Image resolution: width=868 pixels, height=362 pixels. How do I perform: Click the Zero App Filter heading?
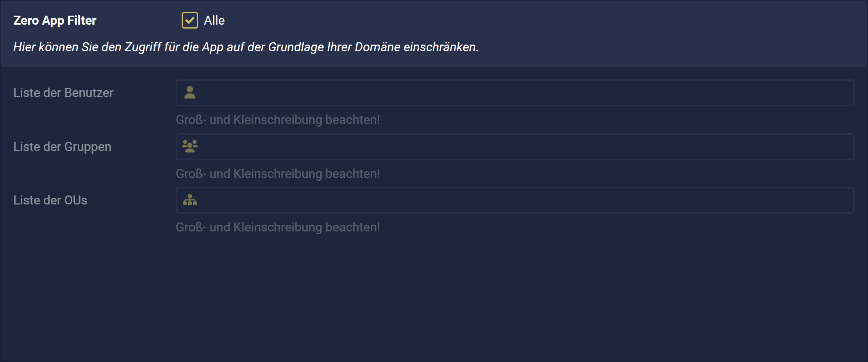tap(55, 20)
